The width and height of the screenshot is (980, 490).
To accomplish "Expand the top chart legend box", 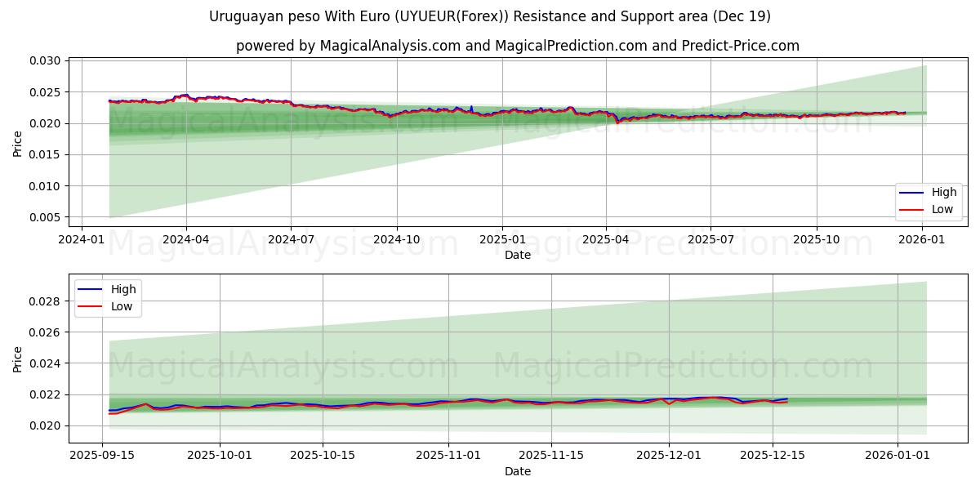I will pos(928,201).
